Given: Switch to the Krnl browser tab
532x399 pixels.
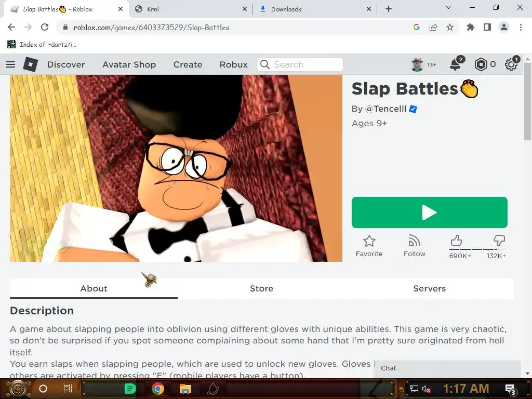Looking at the screenshot, I should click(190, 9).
